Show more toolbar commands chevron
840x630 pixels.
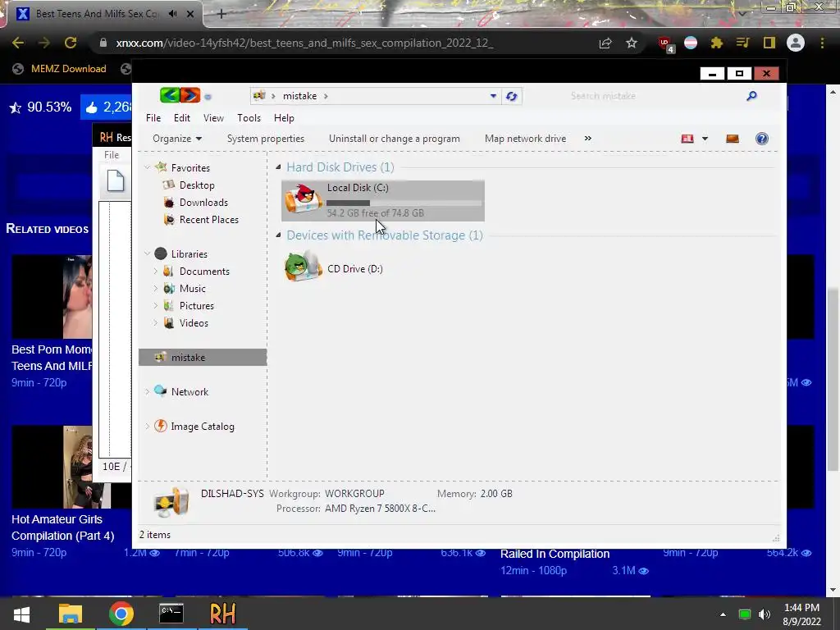(x=587, y=138)
